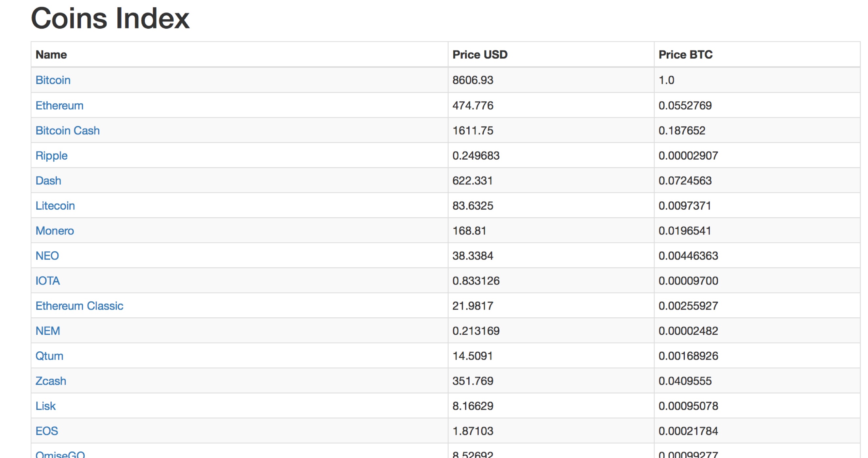Select the Ethereum Classic link
The height and width of the screenshot is (458, 868).
(x=79, y=306)
